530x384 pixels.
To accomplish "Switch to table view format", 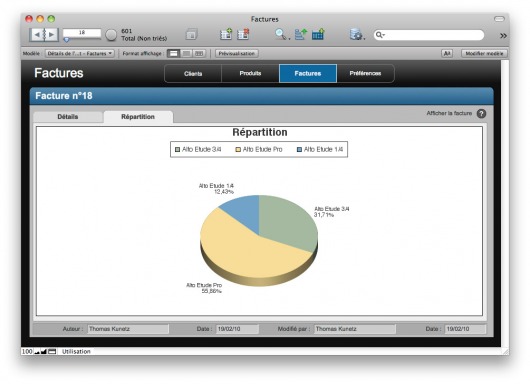I will (199, 53).
